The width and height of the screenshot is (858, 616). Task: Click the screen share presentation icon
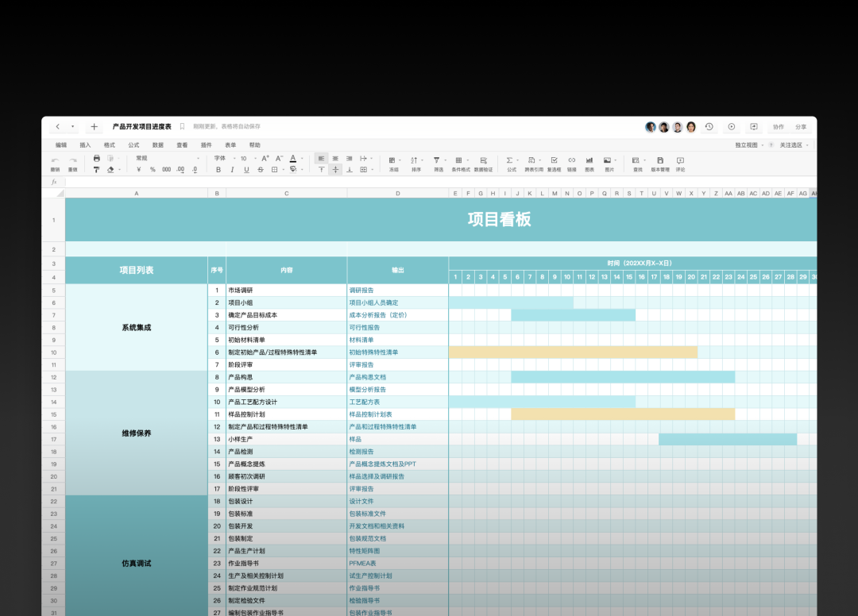click(x=754, y=127)
